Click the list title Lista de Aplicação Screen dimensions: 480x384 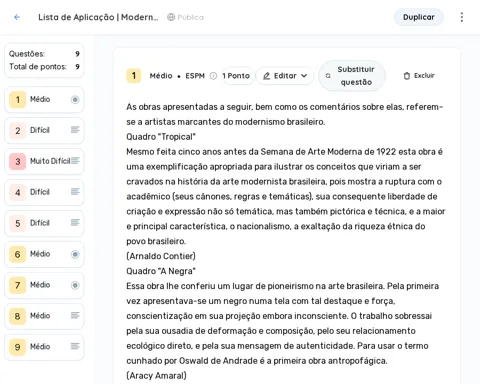pyautogui.click(x=98, y=17)
